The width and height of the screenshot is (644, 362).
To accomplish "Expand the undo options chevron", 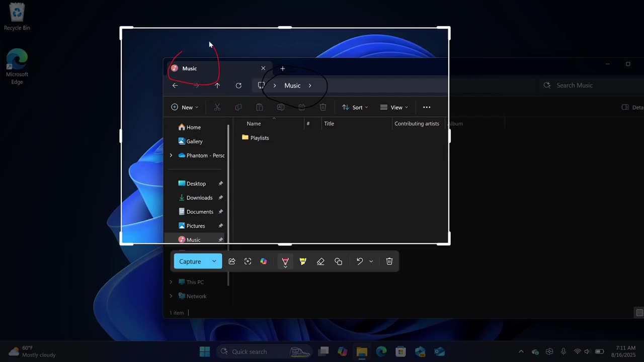I will pyautogui.click(x=371, y=261).
